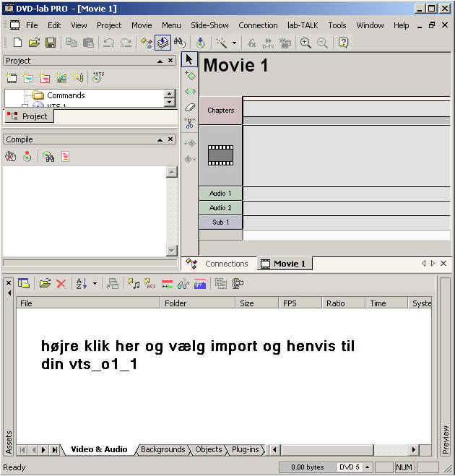
Task: Click the Help question mark icon
Action: pos(343,42)
